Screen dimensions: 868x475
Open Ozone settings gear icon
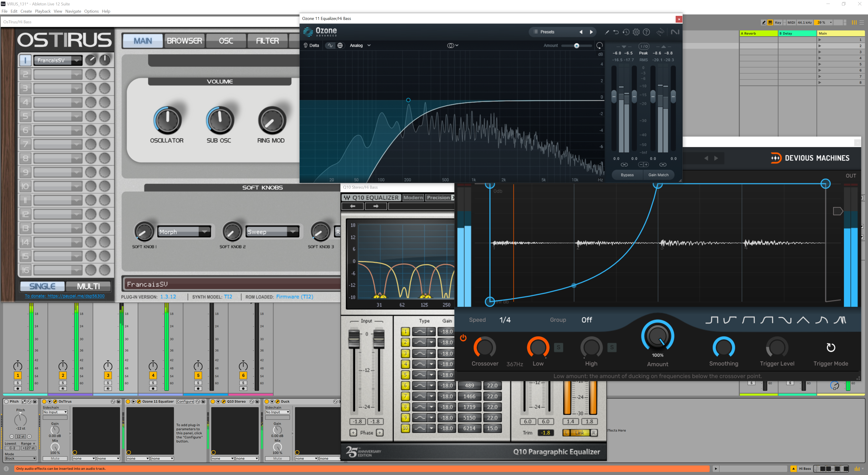[x=636, y=32]
